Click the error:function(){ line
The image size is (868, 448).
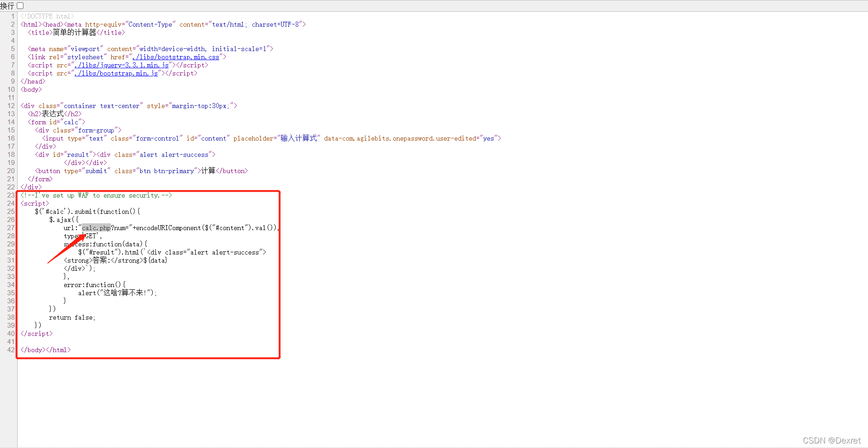click(x=94, y=285)
